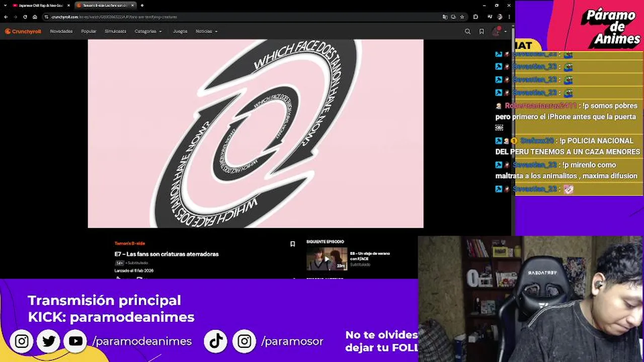644x362 pixels.
Task: Click chat username Robertsantacruz2411
Action: coord(541,106)
